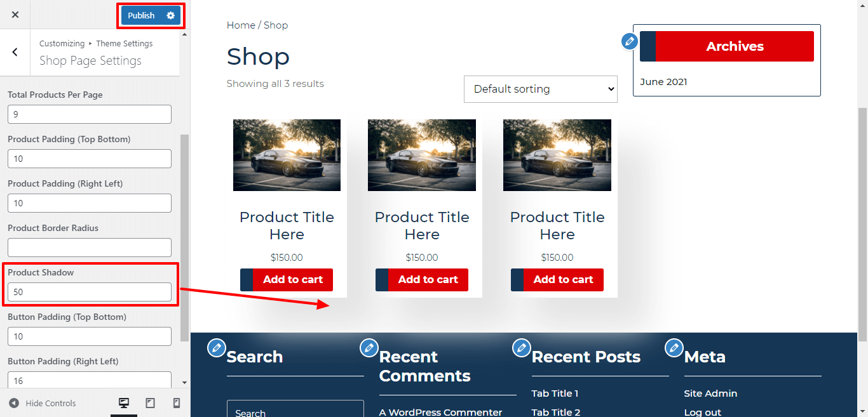Go back using the customizer back arrow
The image size is (868, 417).
(x=15, y=52)
